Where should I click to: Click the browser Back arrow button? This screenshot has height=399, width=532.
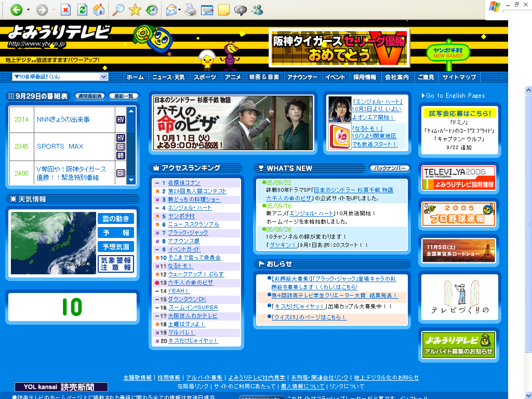pos(16,9)
